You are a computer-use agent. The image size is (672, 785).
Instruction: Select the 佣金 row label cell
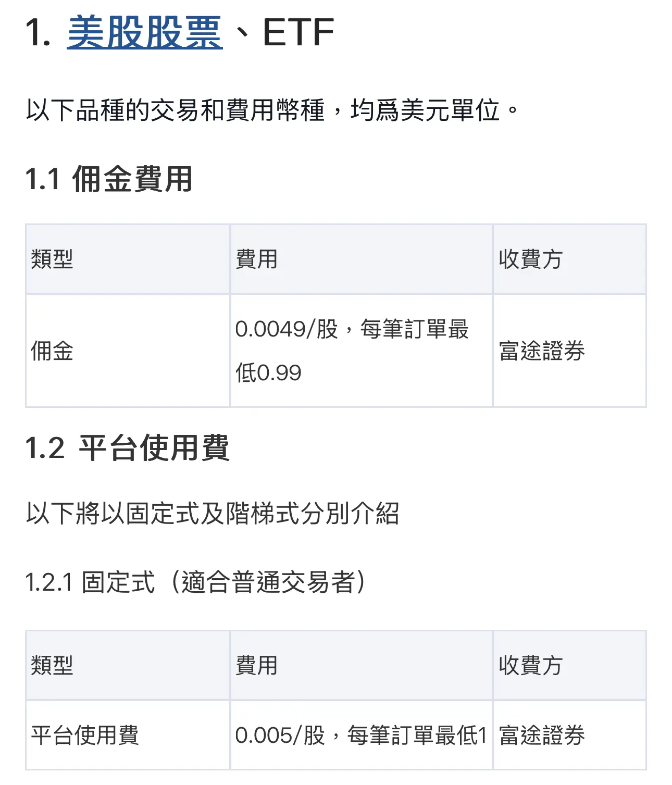[x=128, y=351]
